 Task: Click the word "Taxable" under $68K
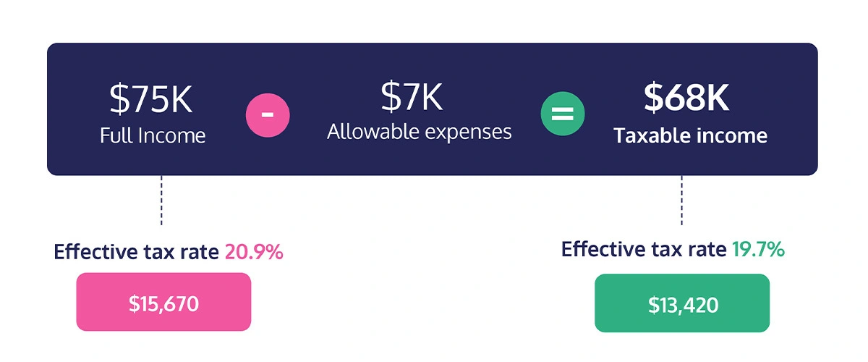(x=650, y=135)
